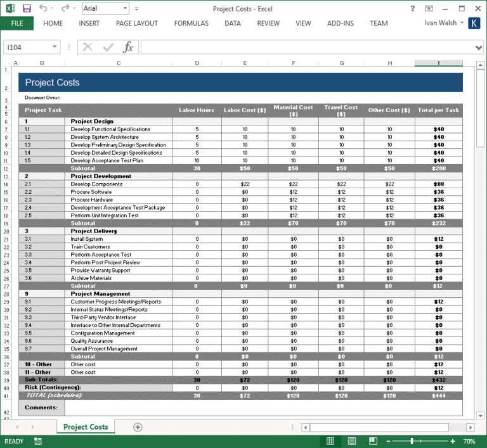The image size is (487, 448).
Task: Select the Project Costs sheet tab
Action: [x=86, y=427]
